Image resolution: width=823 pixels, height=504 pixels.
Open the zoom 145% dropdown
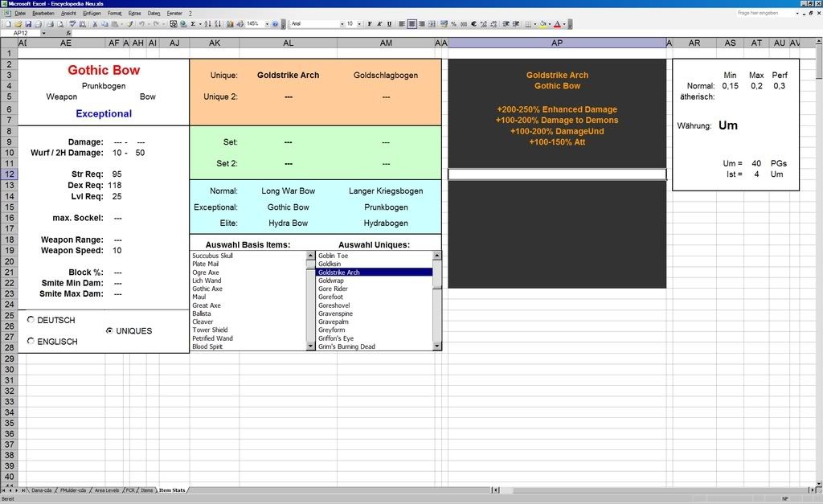[267, 23]
